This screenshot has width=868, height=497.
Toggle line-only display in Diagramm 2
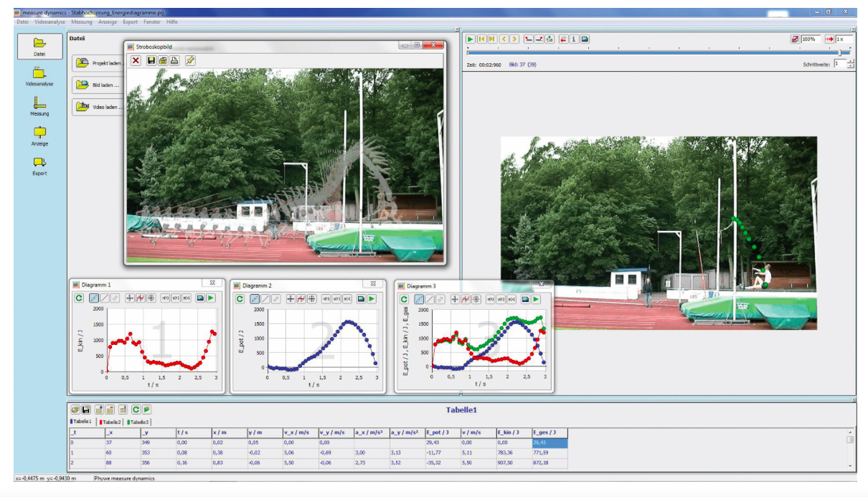point(265,298)
